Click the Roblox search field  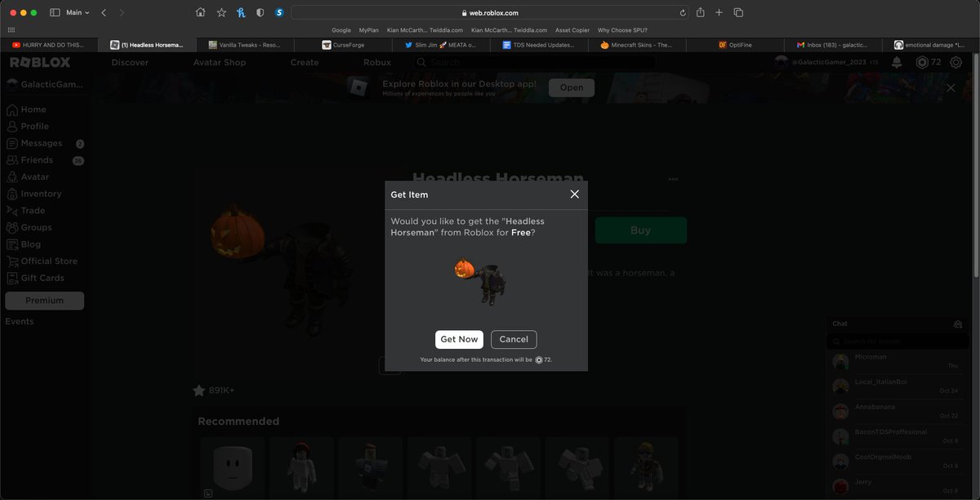pyautogui.click(x=533, y=62)
